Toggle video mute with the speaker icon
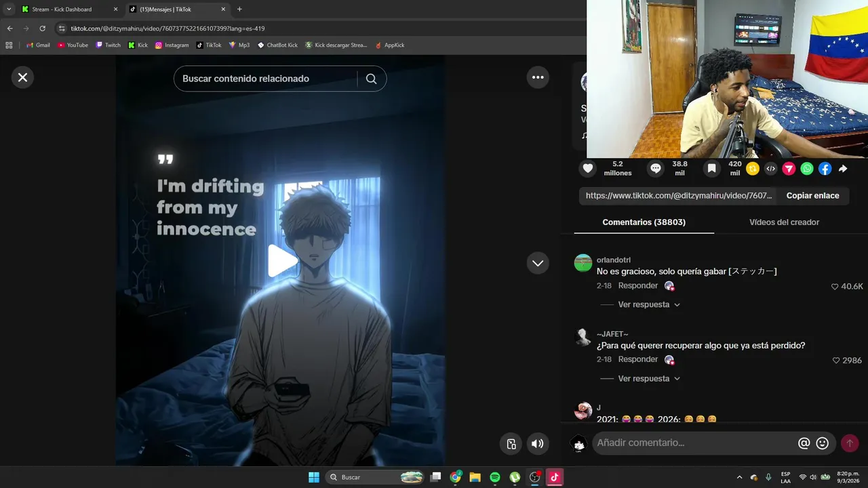Viewport: 868px width, 488px height. click(x=537, y=444)
